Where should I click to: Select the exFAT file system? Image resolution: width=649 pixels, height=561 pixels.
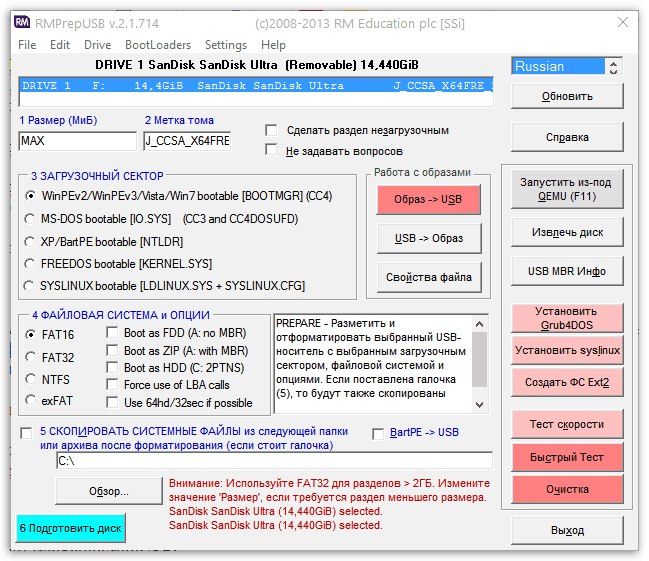click(x=31, y=400)
